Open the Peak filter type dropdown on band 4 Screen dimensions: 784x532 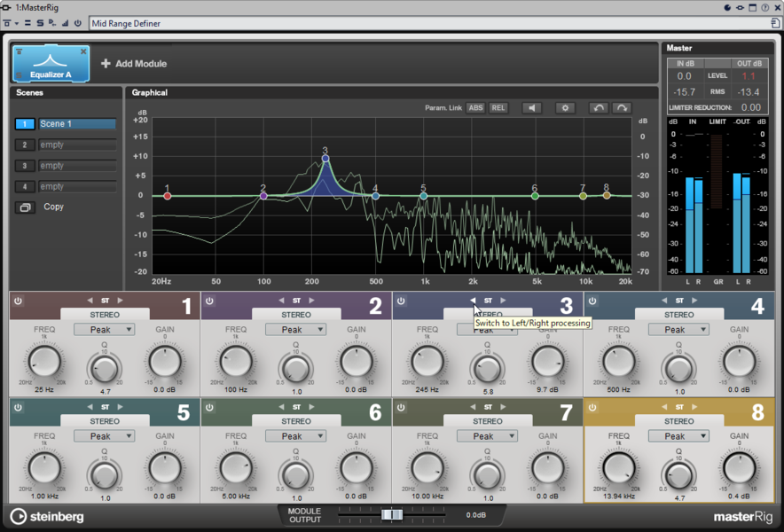coord(678,330)
